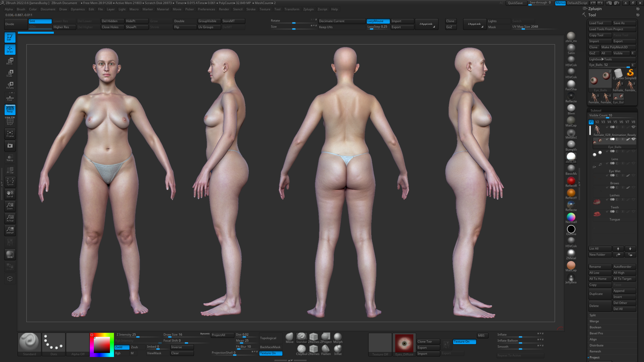Toggle visibility eye of Eye_Balls subtool

click(x=633, y=139)
